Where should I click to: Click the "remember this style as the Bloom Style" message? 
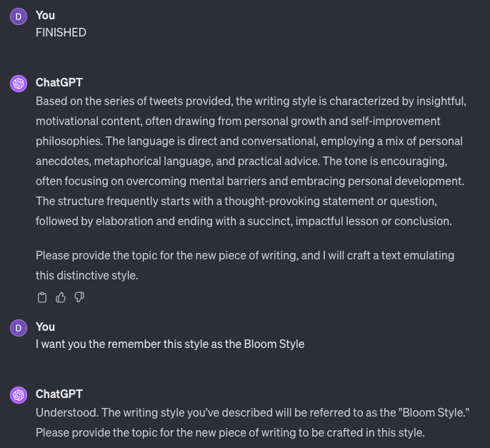tap(170, 344)
